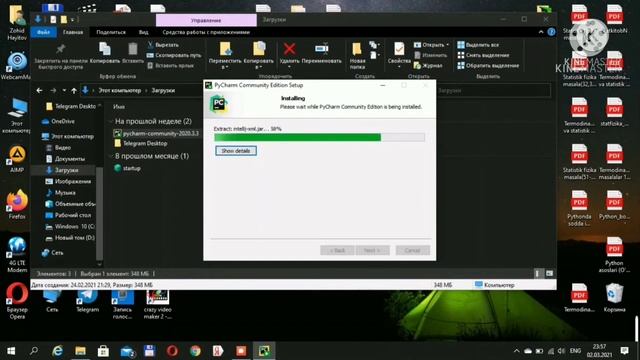Open Chrome from the taskbar

(195, 351)
